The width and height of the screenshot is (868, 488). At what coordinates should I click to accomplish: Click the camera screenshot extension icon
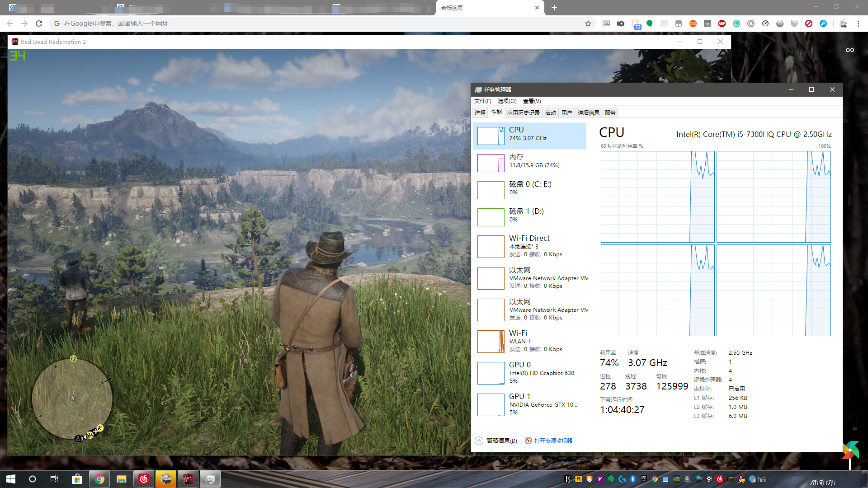621,23
